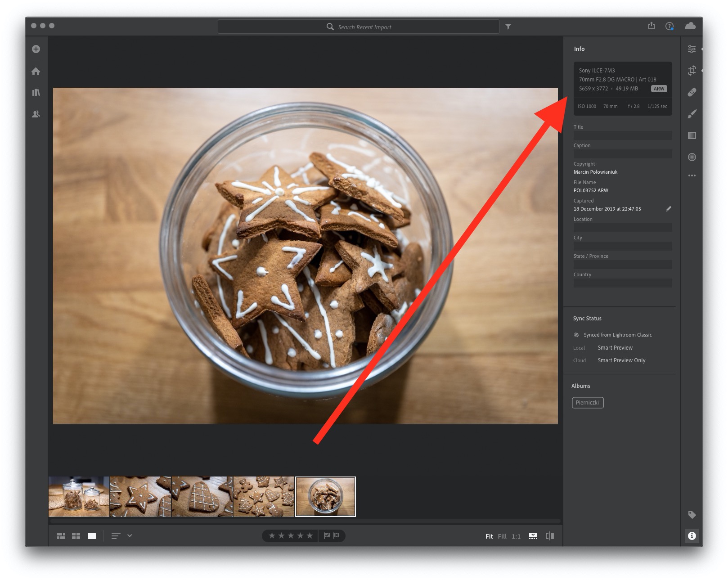Flag photo as Rejected
The width and height of the screenshot is (728, 580).
(336, 535)
